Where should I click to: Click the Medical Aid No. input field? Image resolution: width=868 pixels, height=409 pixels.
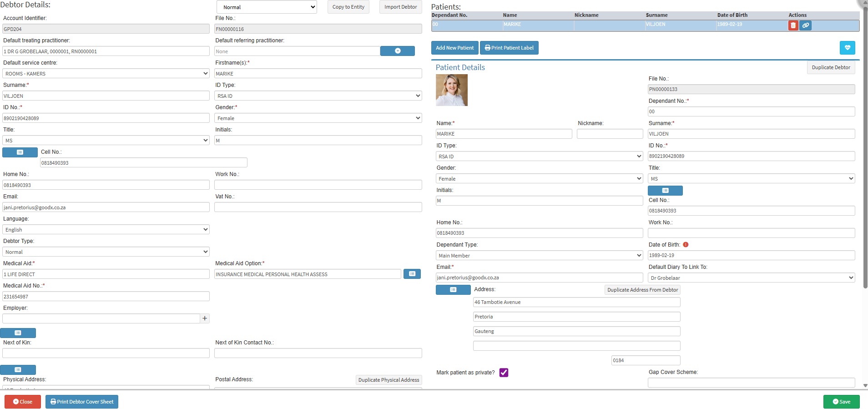[106, 297]
